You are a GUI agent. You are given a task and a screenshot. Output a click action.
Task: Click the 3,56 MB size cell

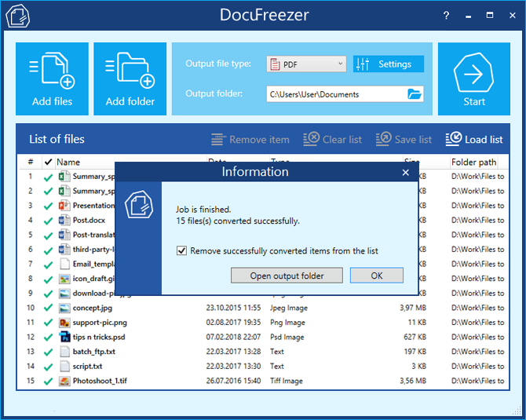click(413, 381)
